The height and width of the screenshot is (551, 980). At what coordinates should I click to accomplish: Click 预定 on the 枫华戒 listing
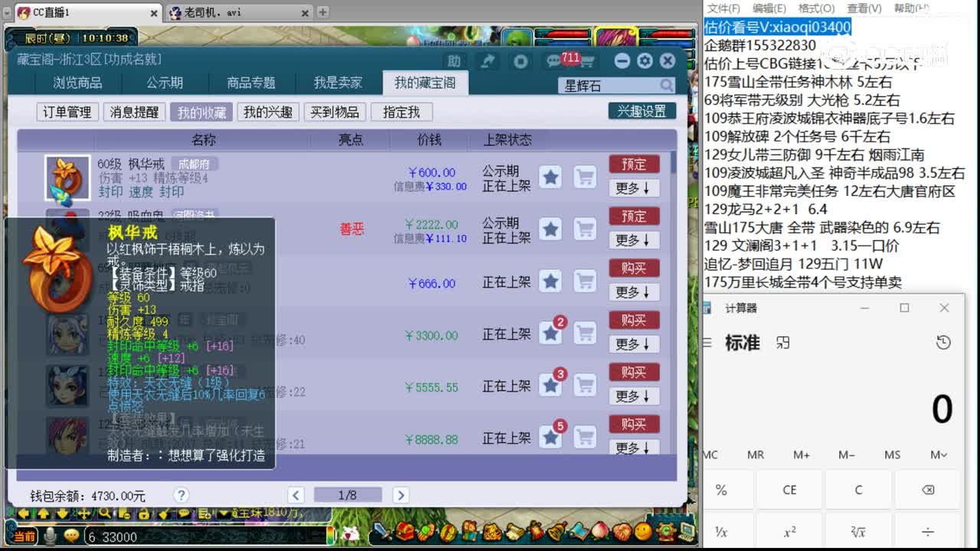[634, 164]
